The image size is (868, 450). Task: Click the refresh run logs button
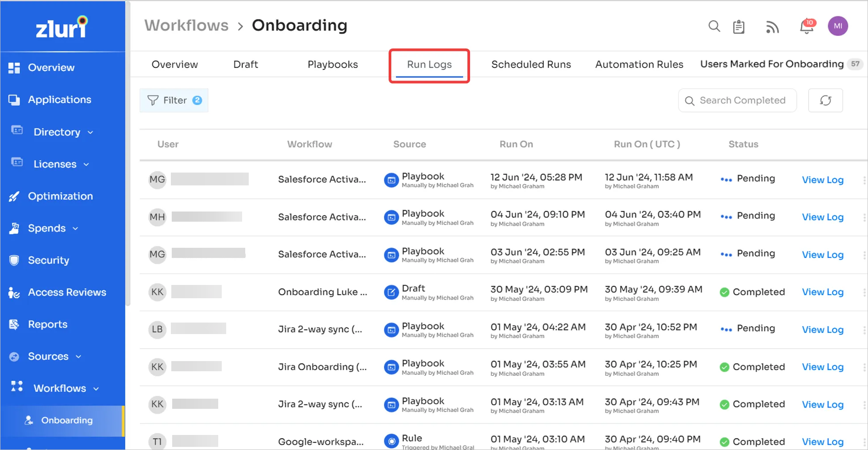click(x=825, y=100)
